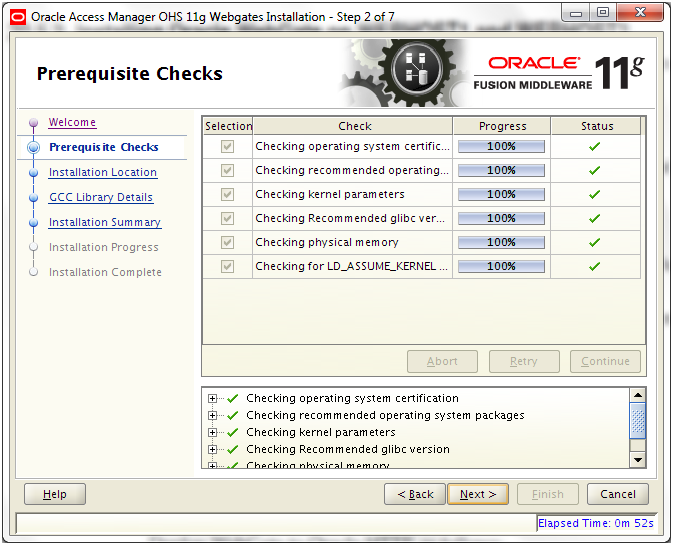
Task: Click the Finish button
Action: pos(548,494)
